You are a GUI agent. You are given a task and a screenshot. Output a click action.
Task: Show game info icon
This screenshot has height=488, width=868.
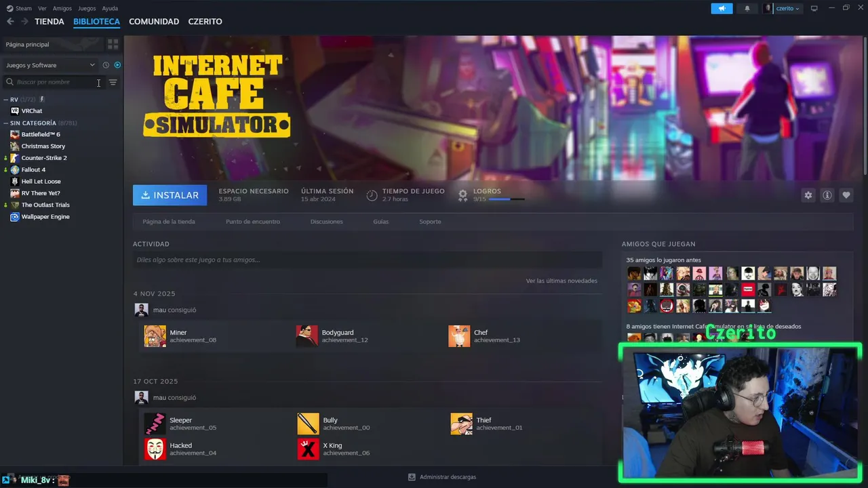[x=827, y=195]
